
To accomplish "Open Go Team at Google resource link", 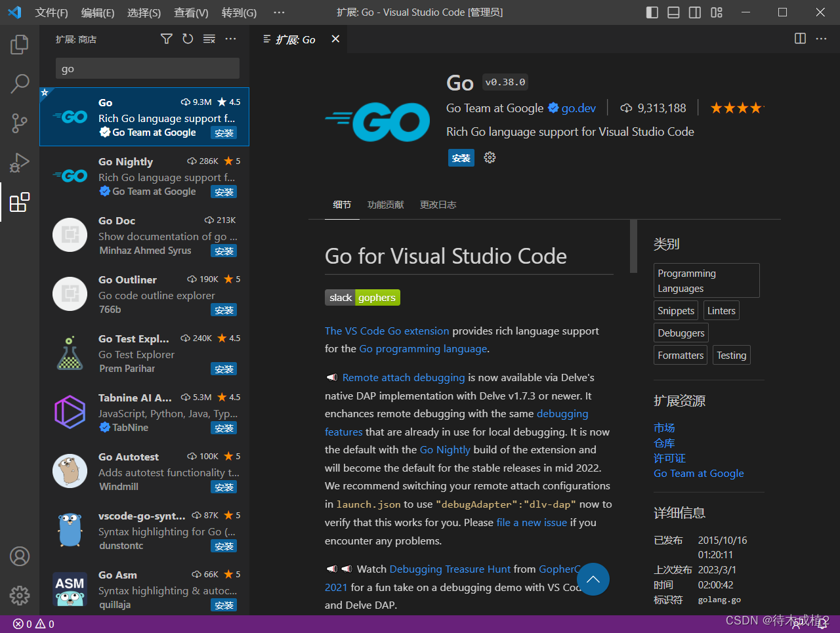I will coord(699,474).
